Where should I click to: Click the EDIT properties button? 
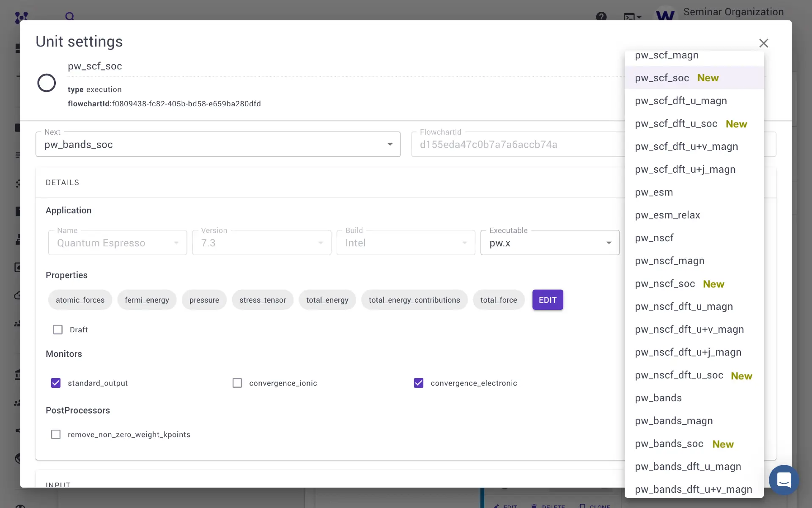click(x=548, y=300)
